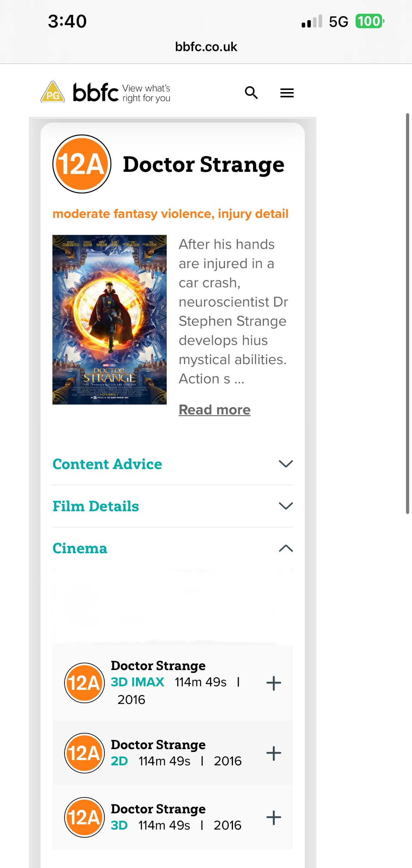
Task: Collapse the Cinema section chevron
Action: (x=286, y=548)
